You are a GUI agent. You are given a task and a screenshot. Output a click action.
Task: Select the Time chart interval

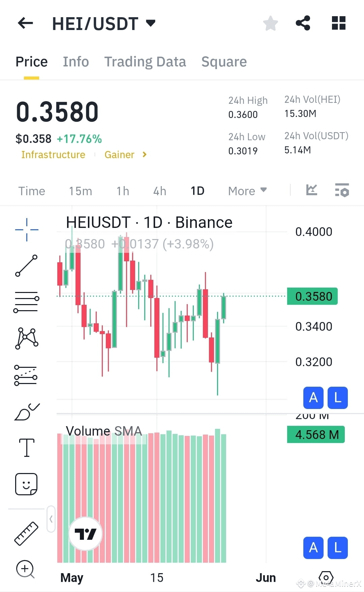pos(32,191)
